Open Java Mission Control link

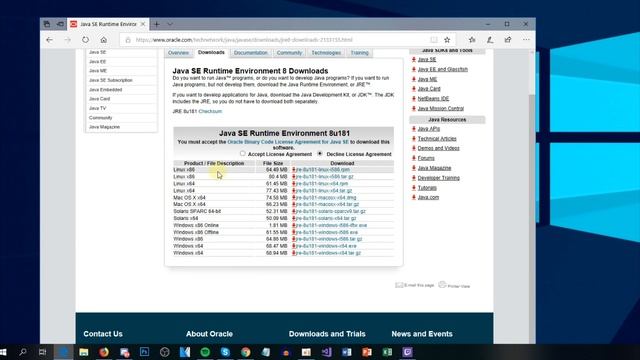440,108
